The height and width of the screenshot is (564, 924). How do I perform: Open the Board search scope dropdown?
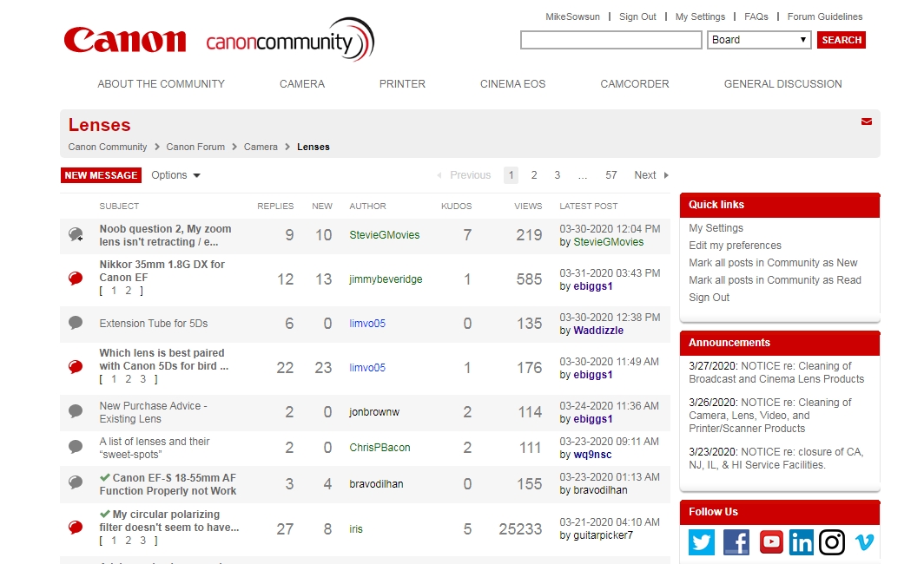pyautogui.click(x=759, y=40)
